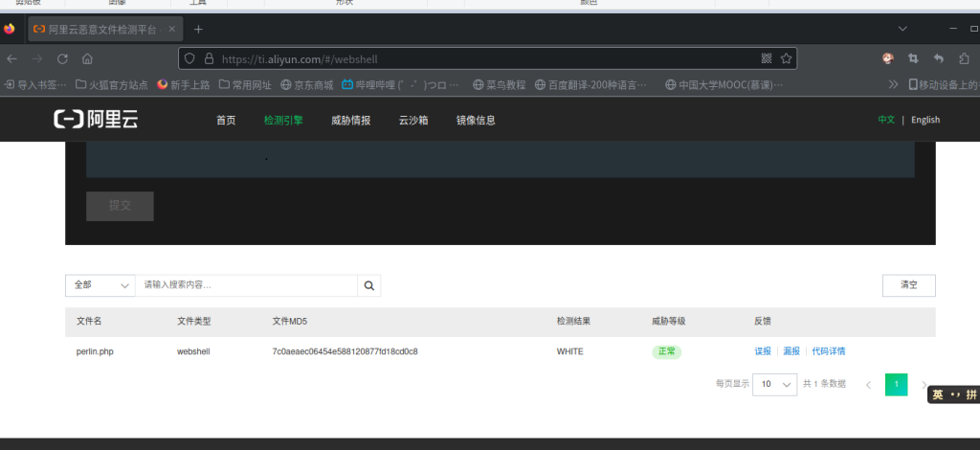Image resolution: width=980 pixels, height=450 pixels.
Task: Click the Firefox logo icon
Action: point(9,29)
